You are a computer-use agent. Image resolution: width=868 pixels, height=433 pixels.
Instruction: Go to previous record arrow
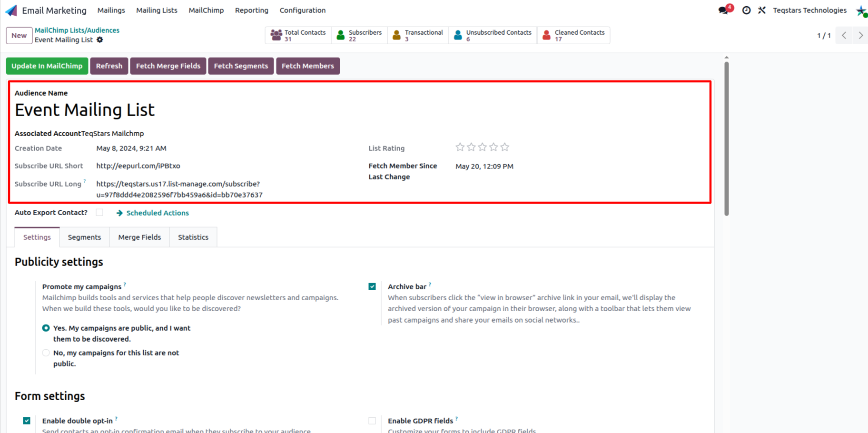pyautogui.click(x=844, y=35)
